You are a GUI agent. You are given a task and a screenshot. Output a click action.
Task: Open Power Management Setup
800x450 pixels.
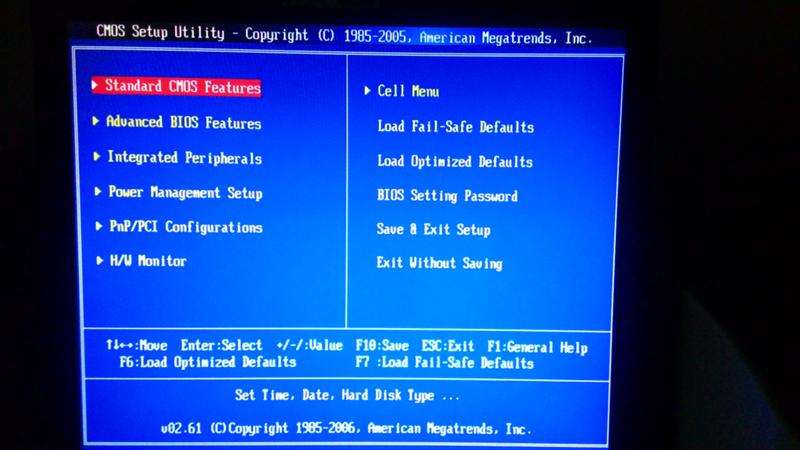coord(185,192)
